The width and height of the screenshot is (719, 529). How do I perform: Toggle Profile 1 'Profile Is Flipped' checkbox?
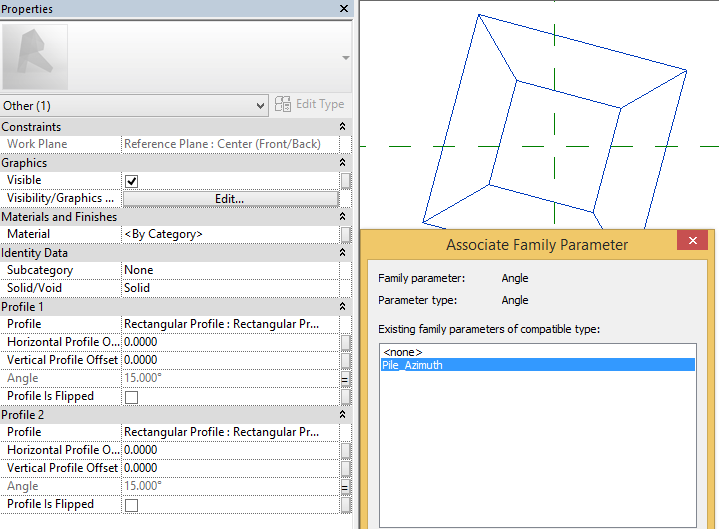click(x=132, y=397)
